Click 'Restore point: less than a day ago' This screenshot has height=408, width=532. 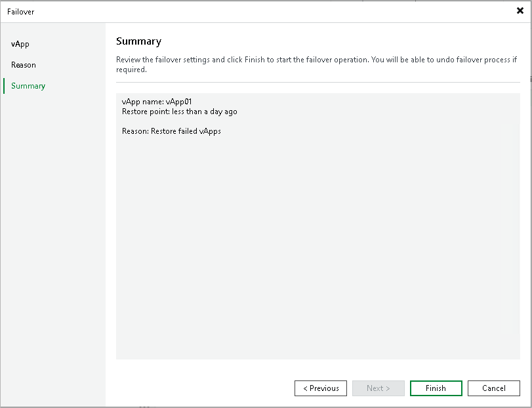[180, 112]
